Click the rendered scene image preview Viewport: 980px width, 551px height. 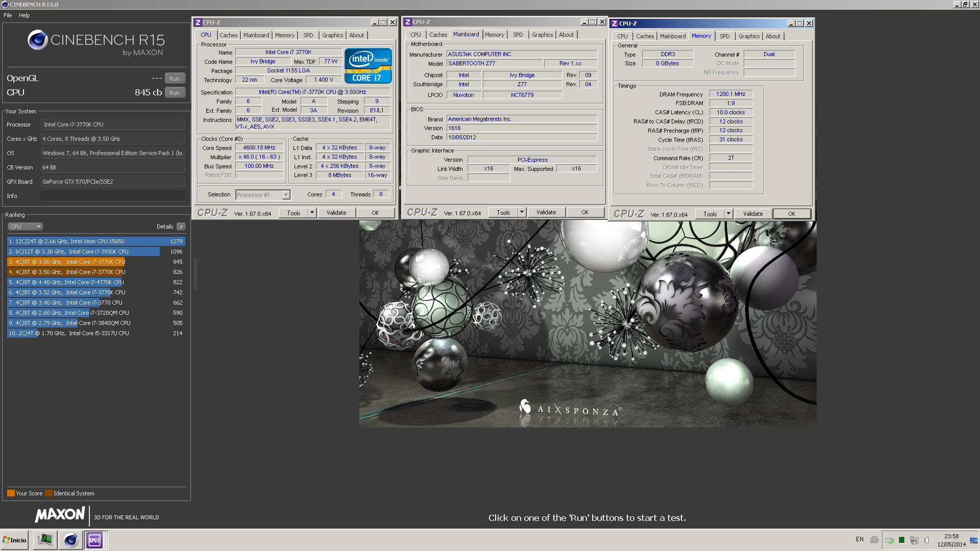587,324
